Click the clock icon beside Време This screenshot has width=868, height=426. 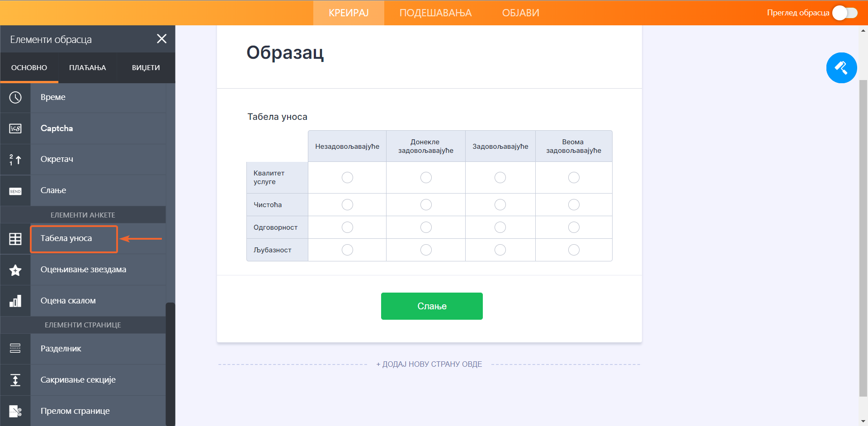15,97
